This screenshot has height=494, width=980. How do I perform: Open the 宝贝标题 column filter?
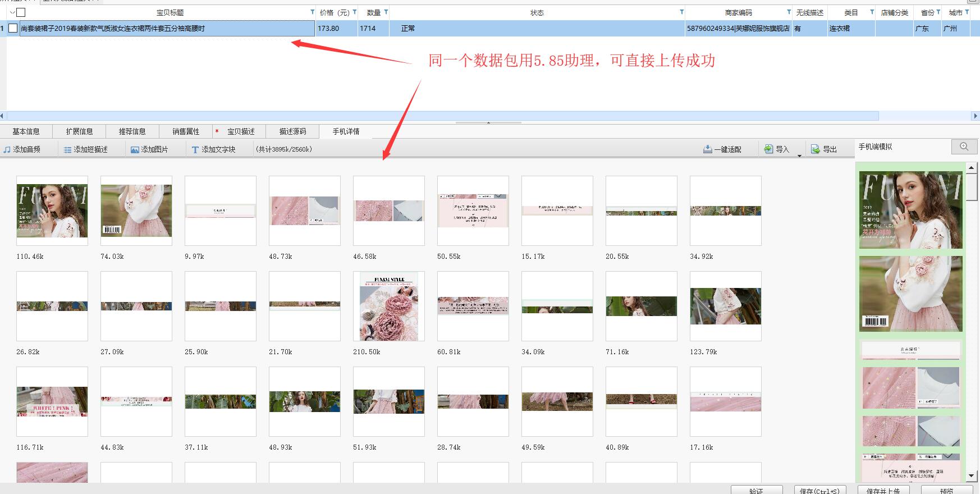pyautogui.click(x=313, y=12)
